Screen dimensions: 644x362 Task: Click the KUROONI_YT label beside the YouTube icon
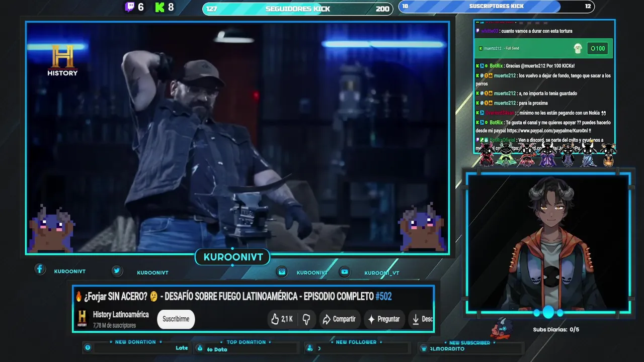(x=382, y=273)
